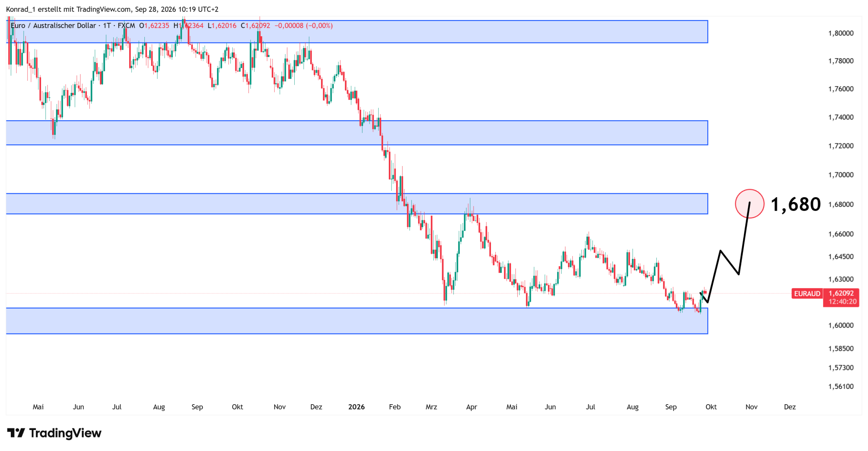Screen dimensions: 868x451
Task: Click the timestamp Sep 28, 2026 10:19 UTC+2
Action: pyautogui.click(x=177, y=9)
